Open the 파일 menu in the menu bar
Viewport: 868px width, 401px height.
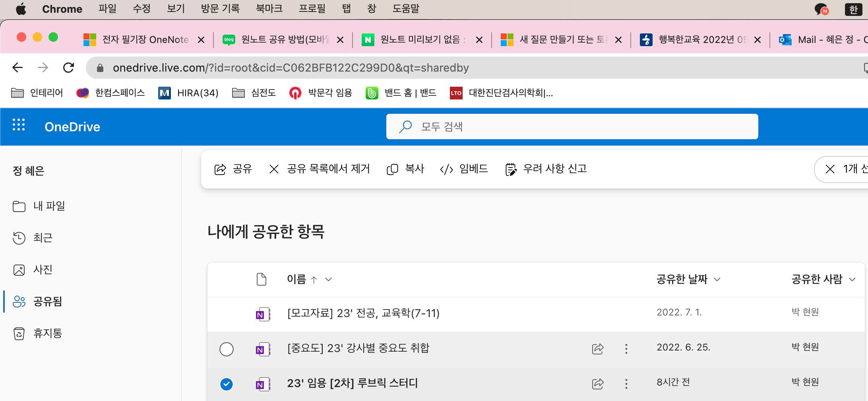pos(107,9)
